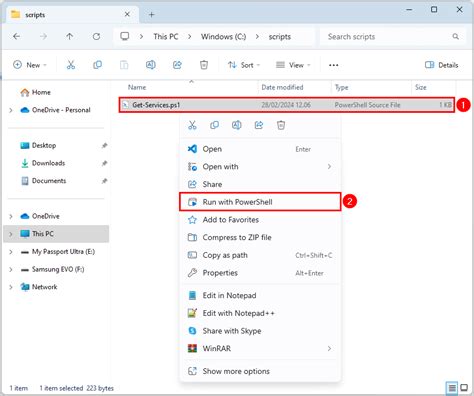The image size is (474, 396).
Task: Close the scripts tab
Action: (x=127, y=14)
